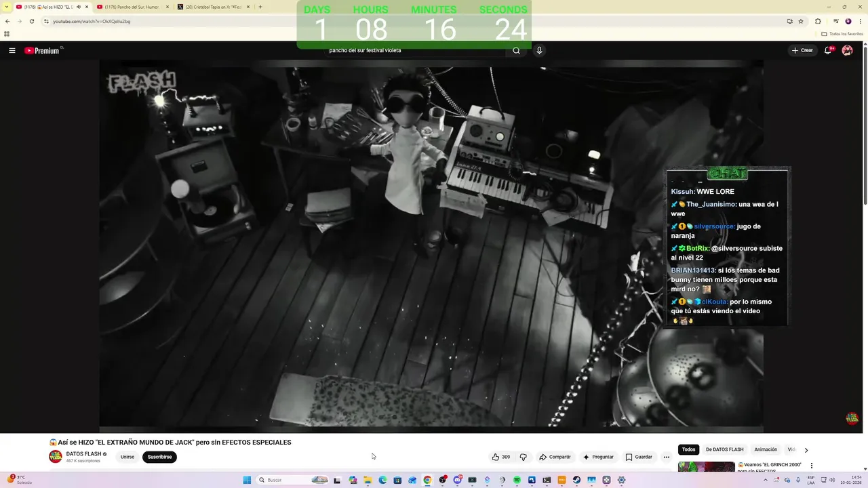Screen dimensions: 868x488
Task: Open the Chrome profile avatar
Action: pyautogui.click(x=848, y=21)
